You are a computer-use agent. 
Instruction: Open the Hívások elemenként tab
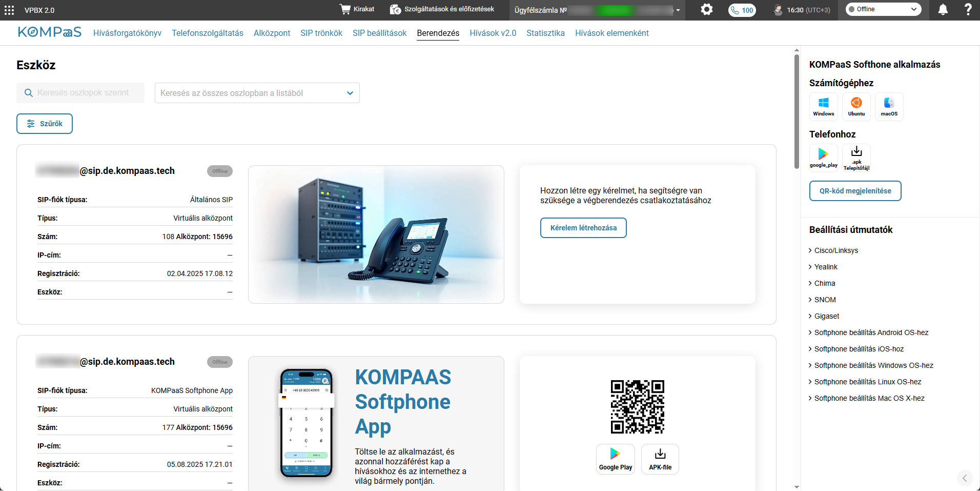[611, 33]
